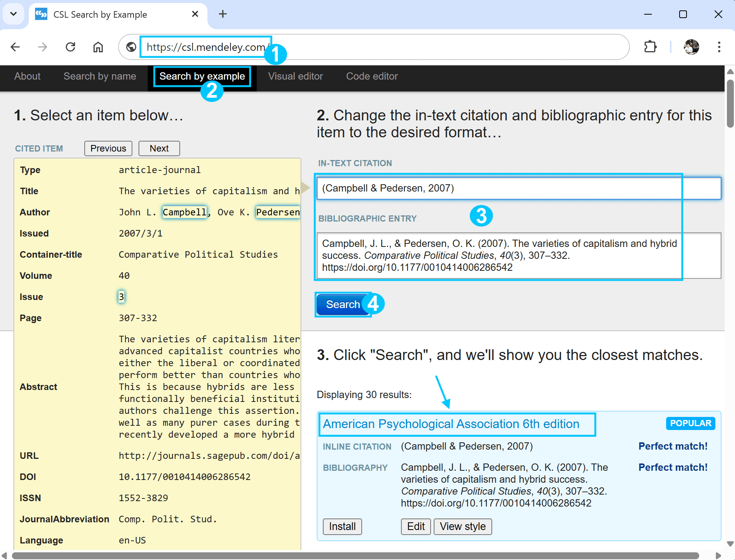The image size is (735, 560).
Task: Edit the bibliographic entry text box
Action: point(518,255)
